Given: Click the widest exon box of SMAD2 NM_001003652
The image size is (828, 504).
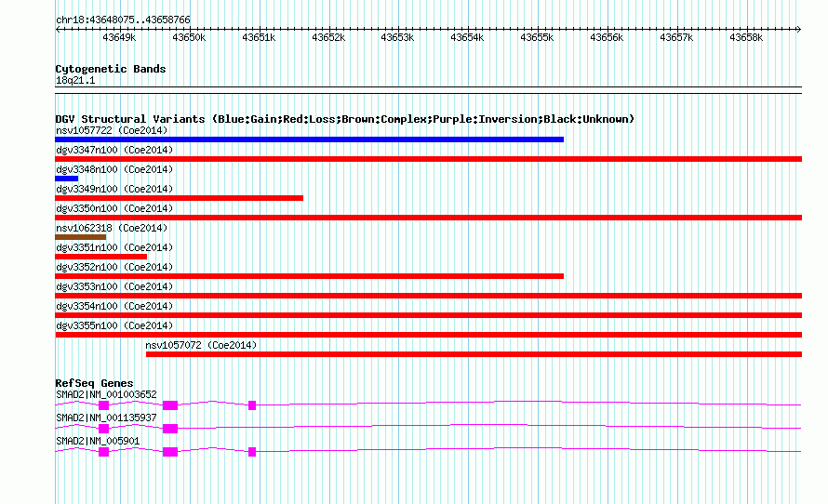Looking at the screenshot, I should (170, 405).
